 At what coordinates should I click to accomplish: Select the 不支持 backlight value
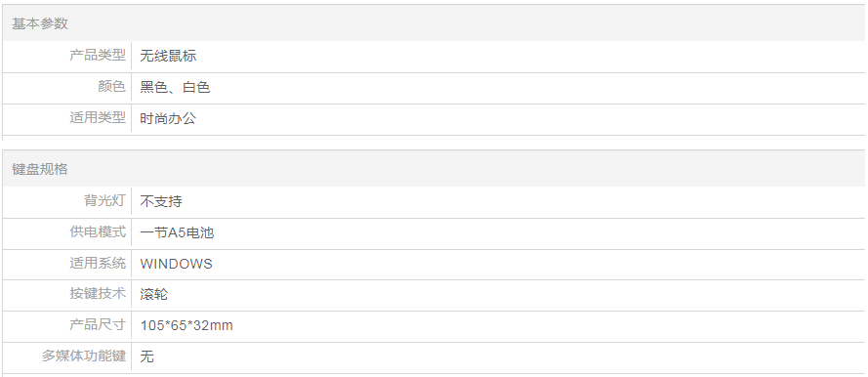(160, 201)
